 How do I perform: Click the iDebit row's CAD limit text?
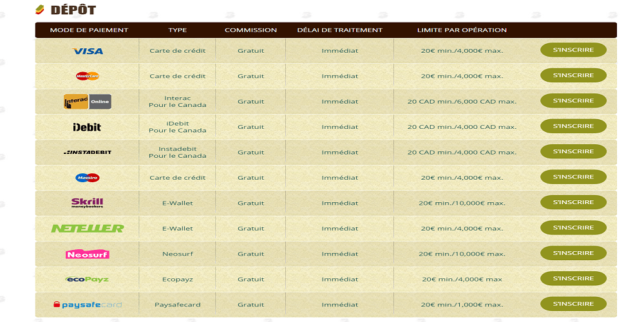[x=462, y=127]
